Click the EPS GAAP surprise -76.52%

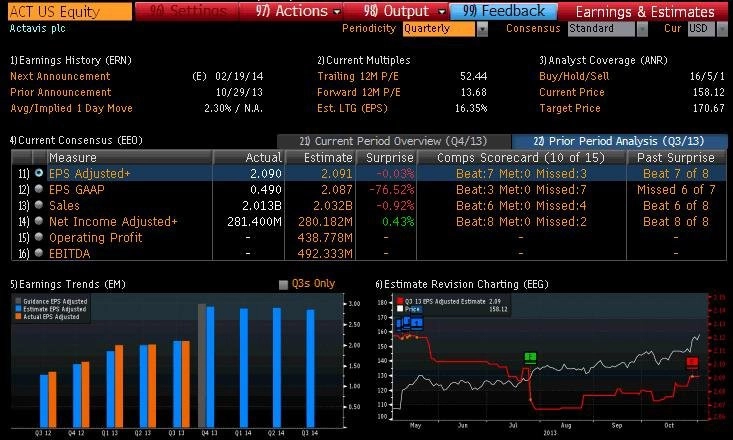(392, 189)
